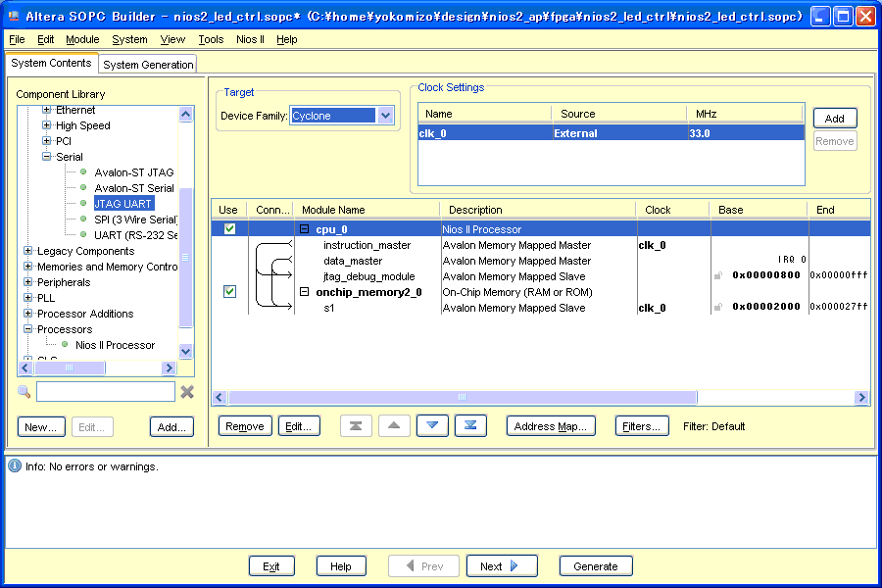Move selected module to bottom
The image size is (882, 588).
tap(470, 426)
